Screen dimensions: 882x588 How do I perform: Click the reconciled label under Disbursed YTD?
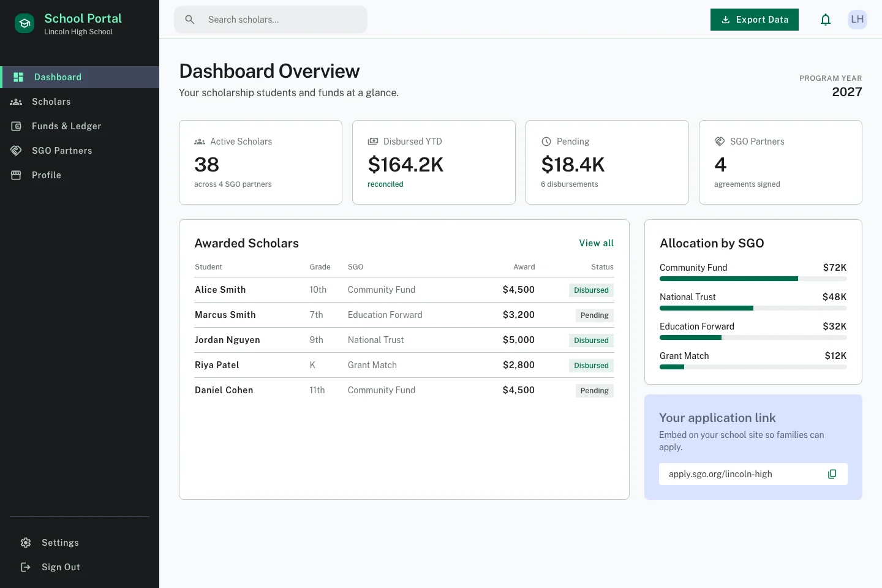pyautogui.click(x=385, y=184)
